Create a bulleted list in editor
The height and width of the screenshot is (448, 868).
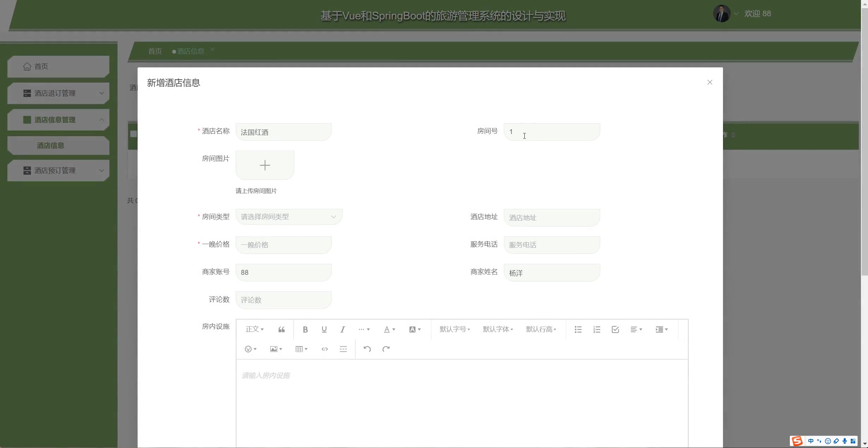(578, 329)
